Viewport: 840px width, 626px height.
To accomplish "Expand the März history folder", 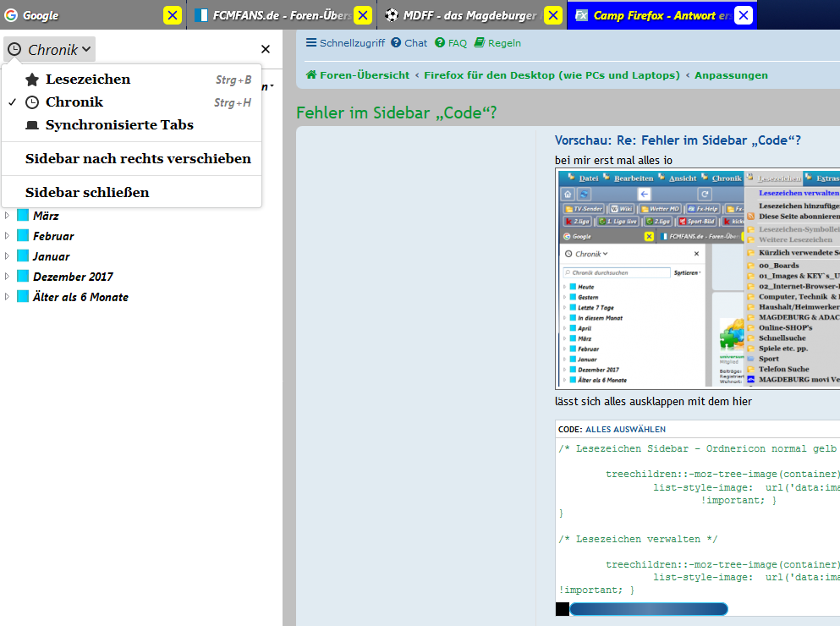I will pyautogui.click(x=7, y=216).
